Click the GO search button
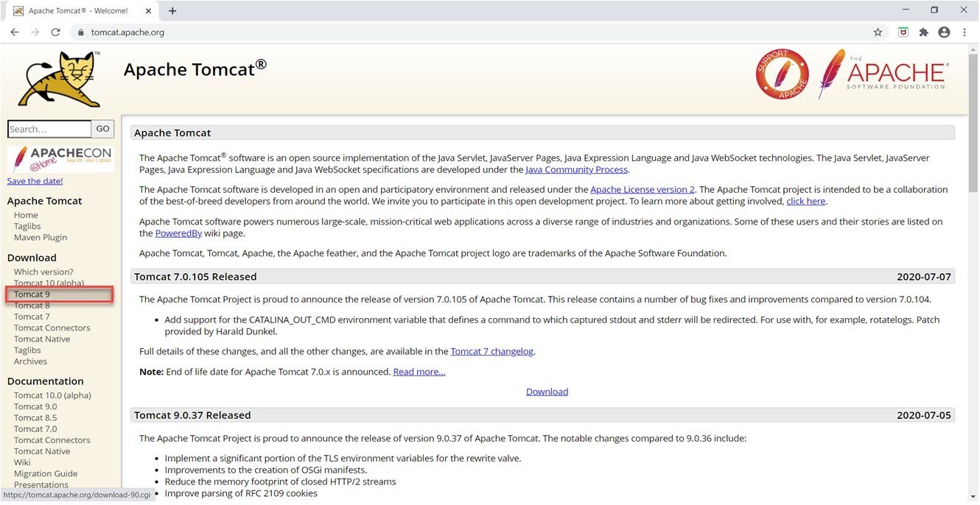Screen dimensions: 980x505 102,128
